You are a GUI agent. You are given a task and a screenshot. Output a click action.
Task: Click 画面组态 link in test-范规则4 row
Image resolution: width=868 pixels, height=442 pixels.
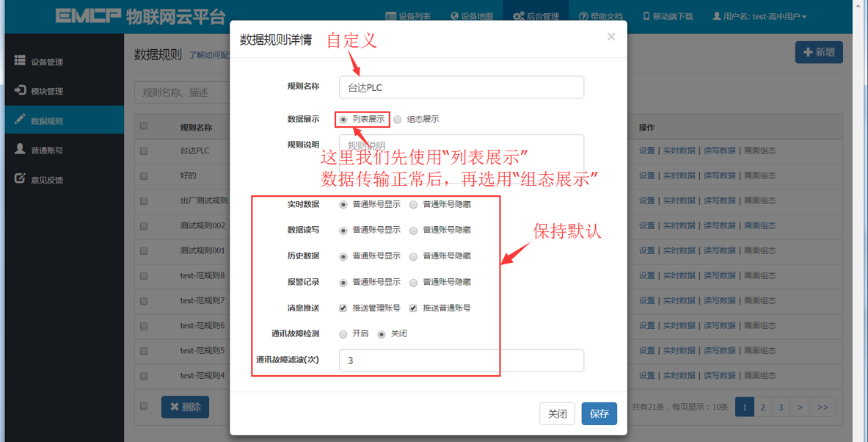[x=759, y=375]
